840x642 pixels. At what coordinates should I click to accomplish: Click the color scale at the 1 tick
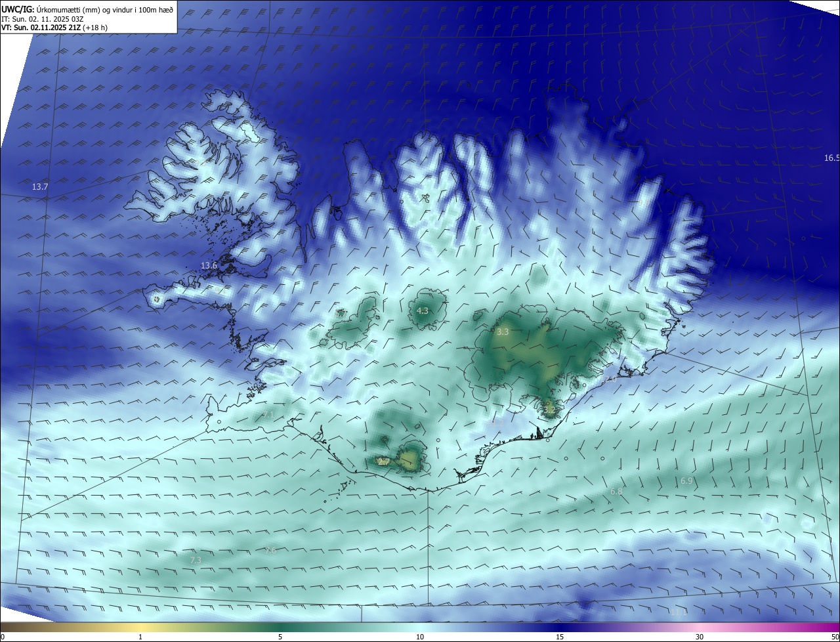pyautogui.click(x=140, y=637)
